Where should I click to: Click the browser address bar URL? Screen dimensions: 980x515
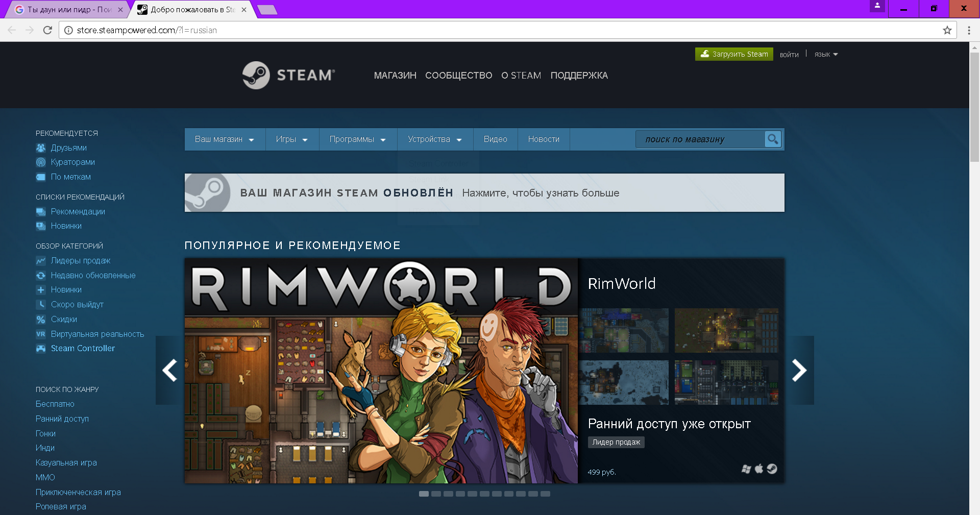(147, 30)
